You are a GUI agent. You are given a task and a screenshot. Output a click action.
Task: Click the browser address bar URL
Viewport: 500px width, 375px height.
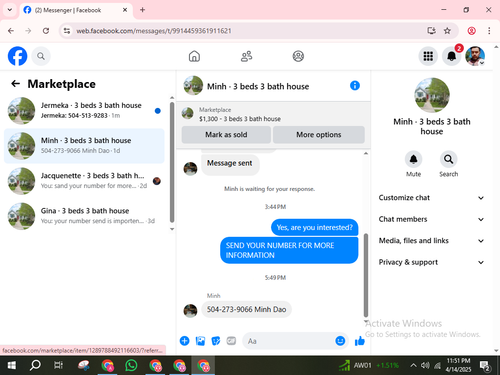point(154,31)
